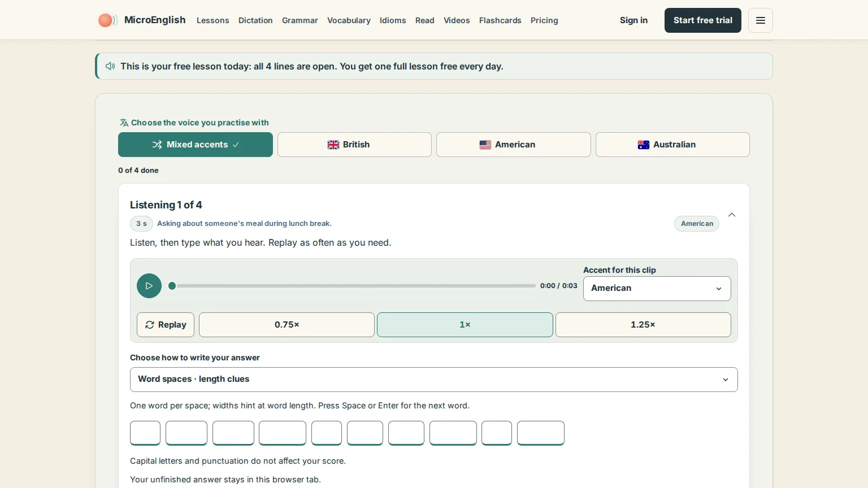Select the American voice option

tap(514, 145)
